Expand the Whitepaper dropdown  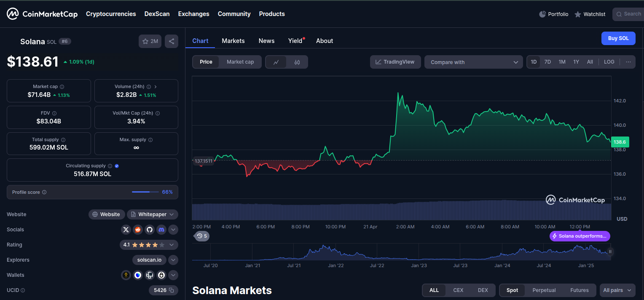pyautogui.click(x=153, y=214)
